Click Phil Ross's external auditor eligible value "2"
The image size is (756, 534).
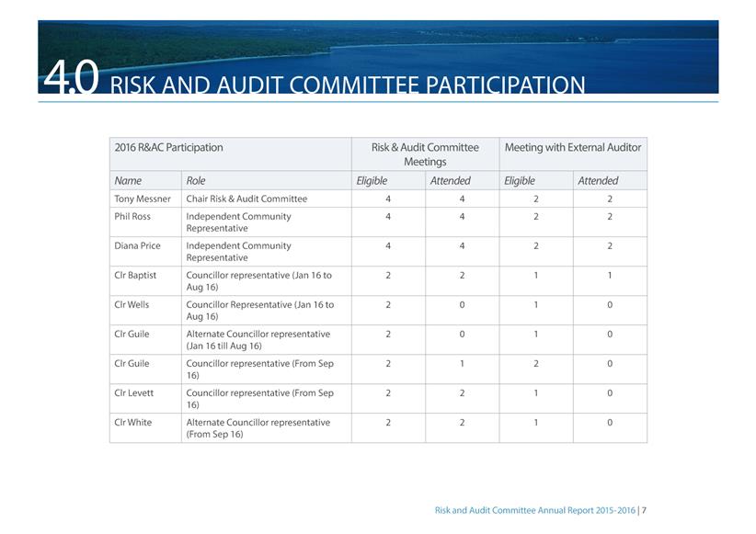click(536, 216)
